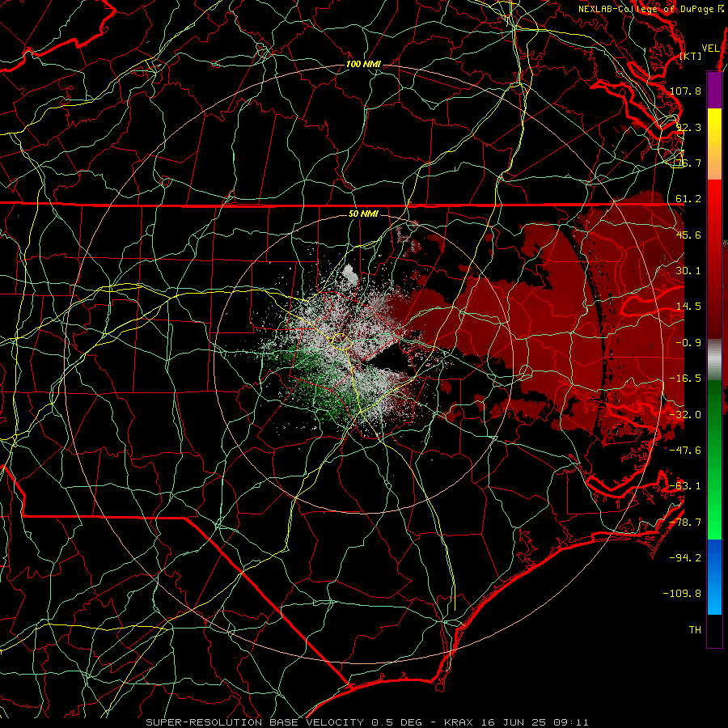Select the -94.2 legend value
The width and height of the screenshot is (728, 728).
[x=685, y=558]
